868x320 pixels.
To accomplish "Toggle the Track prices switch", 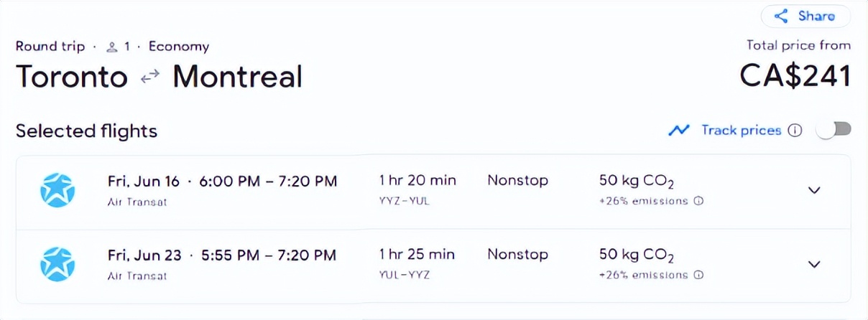I will (835, 130).
